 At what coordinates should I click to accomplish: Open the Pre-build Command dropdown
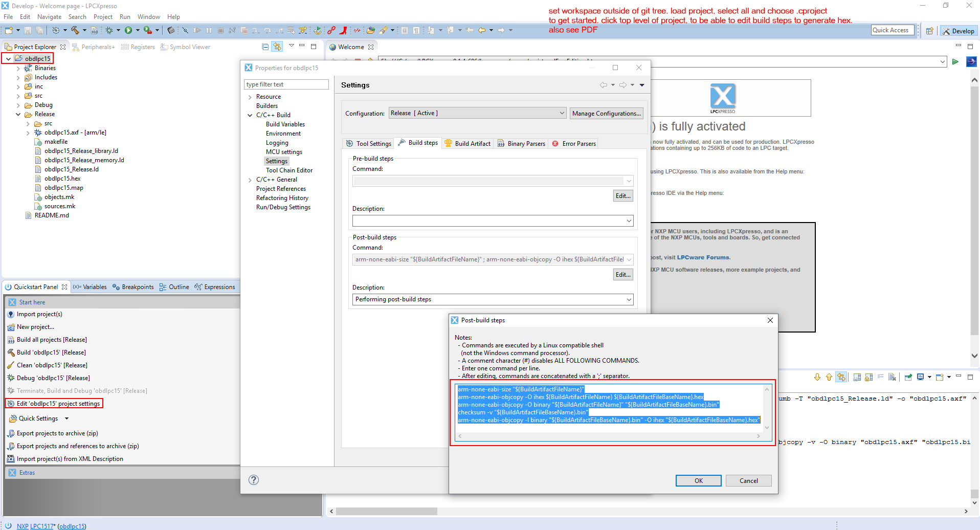629,181
